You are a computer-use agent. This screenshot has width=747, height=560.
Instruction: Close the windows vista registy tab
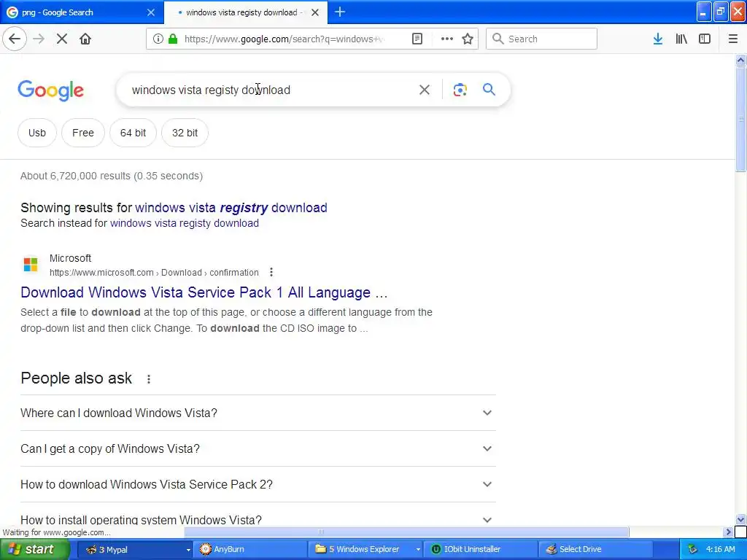(315, 12)
